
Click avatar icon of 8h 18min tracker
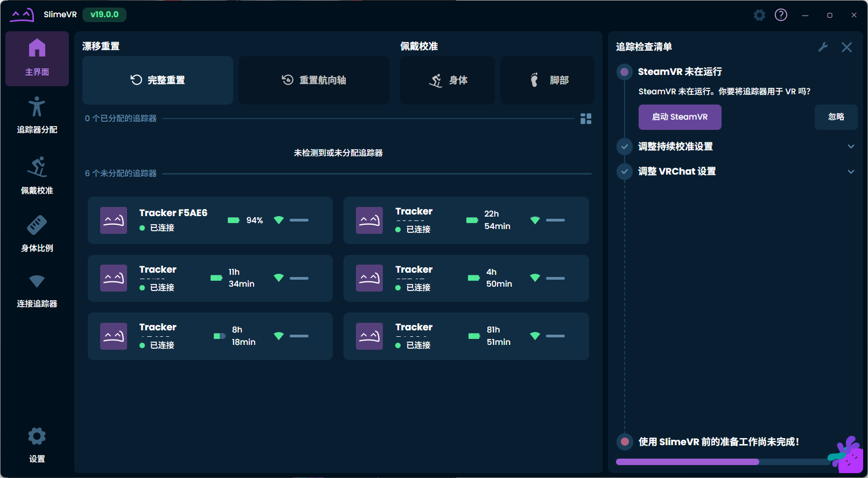coord(114,336)
